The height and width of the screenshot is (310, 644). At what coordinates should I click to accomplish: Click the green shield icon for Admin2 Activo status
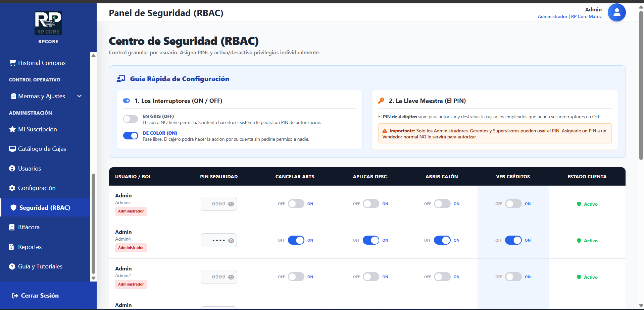tap(579, 277)
